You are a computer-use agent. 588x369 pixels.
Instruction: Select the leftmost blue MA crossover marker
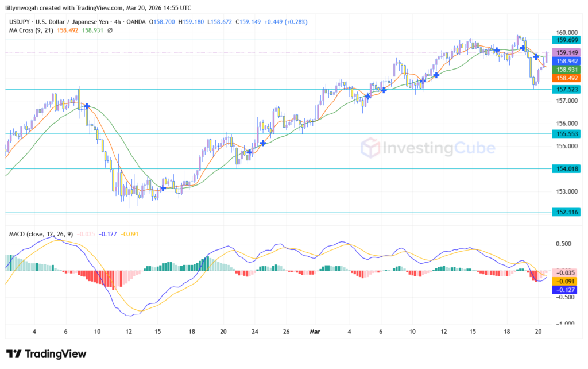coord(87,106)
